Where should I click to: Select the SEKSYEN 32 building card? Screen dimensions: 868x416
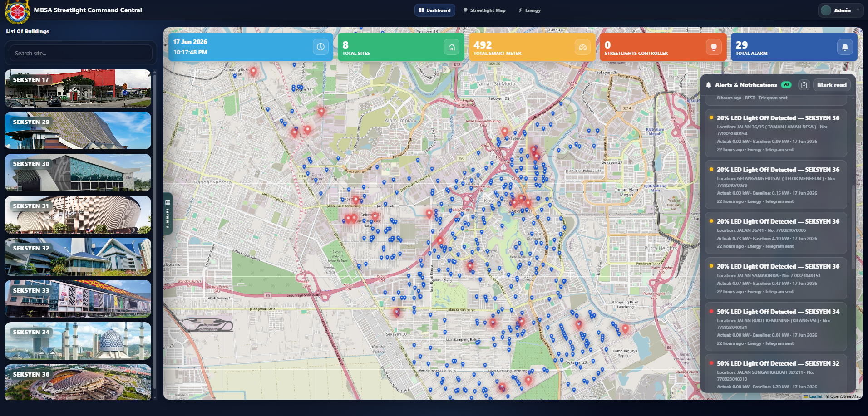pyautogui.click(x=78, y=257)
